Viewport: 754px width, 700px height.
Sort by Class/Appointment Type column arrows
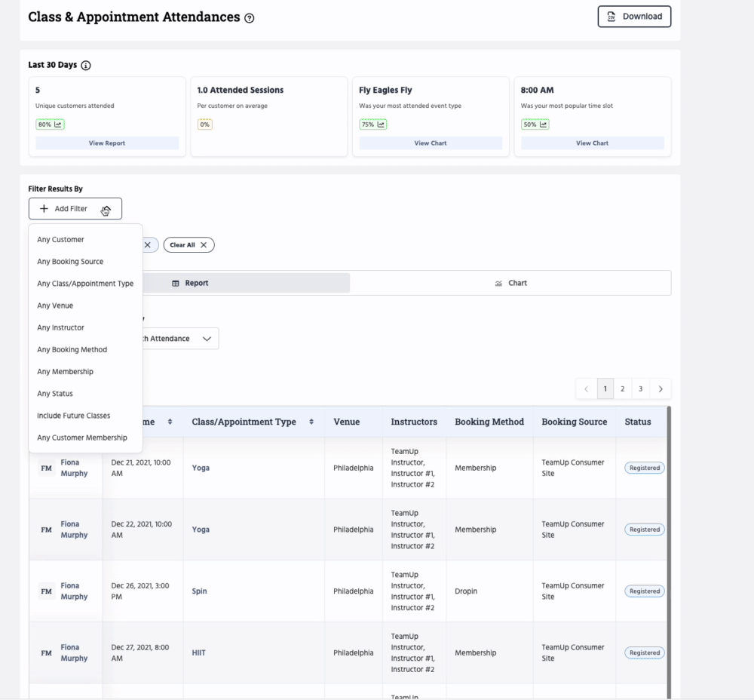tap(311, 422)
